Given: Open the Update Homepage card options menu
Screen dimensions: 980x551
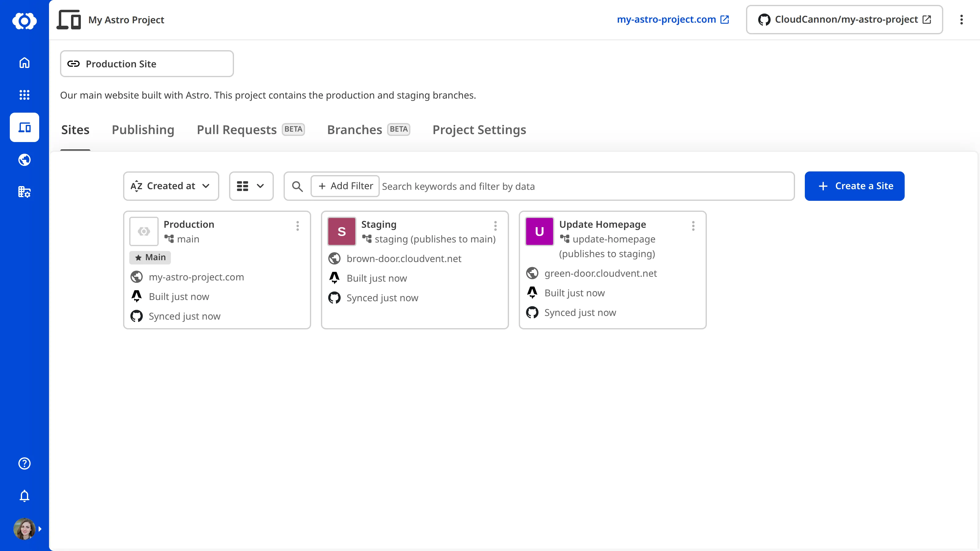Looking at the screenshot, I should click(x=693, y=226).
